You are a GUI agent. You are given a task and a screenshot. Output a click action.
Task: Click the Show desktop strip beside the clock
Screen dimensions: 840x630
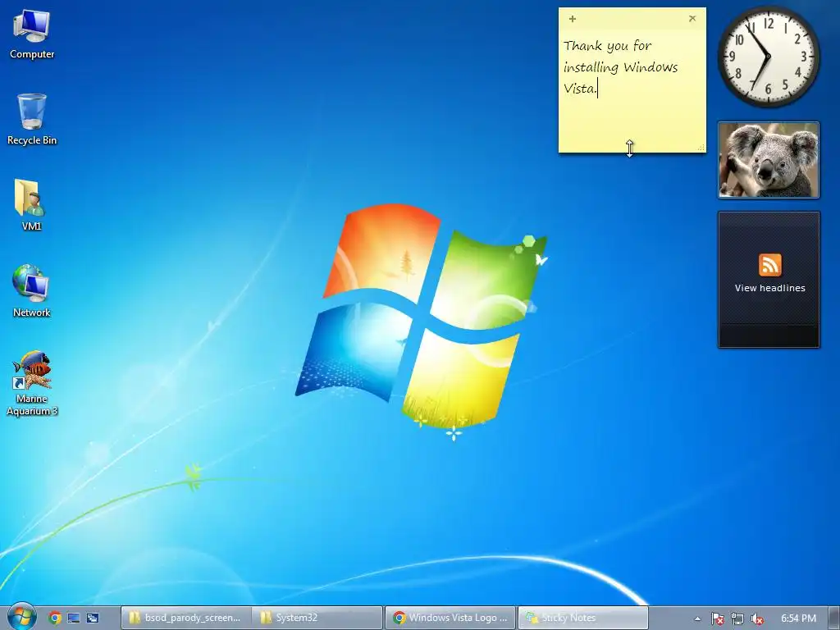(834, 618)
